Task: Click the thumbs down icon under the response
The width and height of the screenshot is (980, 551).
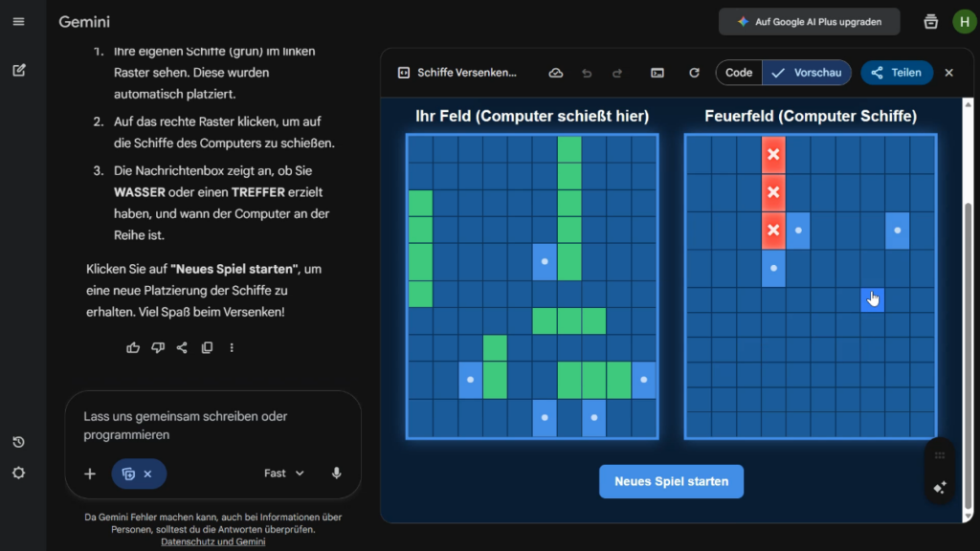Action: (x=158, y=347)
